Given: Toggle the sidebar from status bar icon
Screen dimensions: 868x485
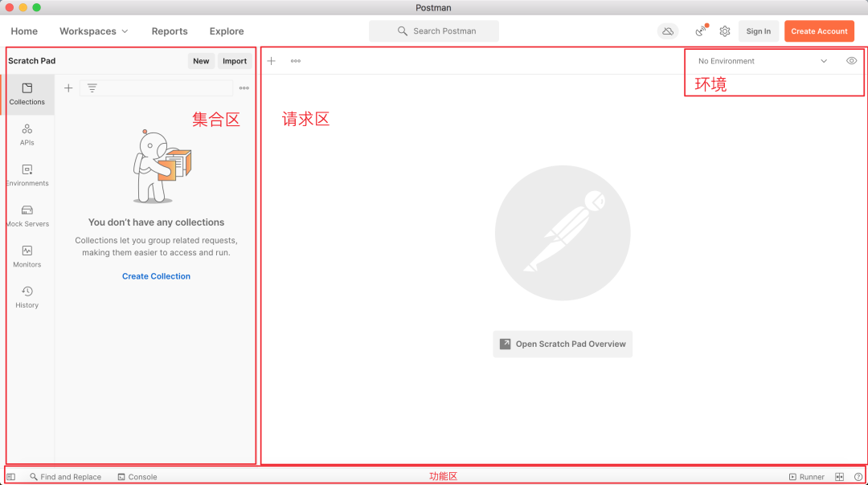Looking at the screenshot, I should pos(11,477).
